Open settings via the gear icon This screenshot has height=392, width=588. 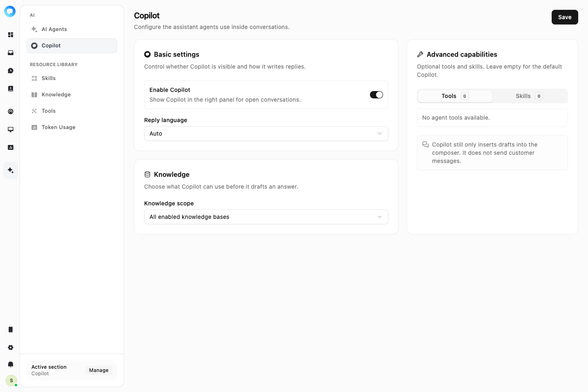click(x=11, y=347)
